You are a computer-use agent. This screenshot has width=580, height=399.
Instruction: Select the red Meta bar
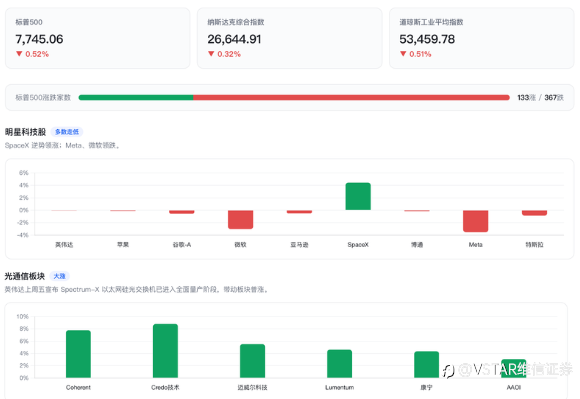(x=476, y=221)
